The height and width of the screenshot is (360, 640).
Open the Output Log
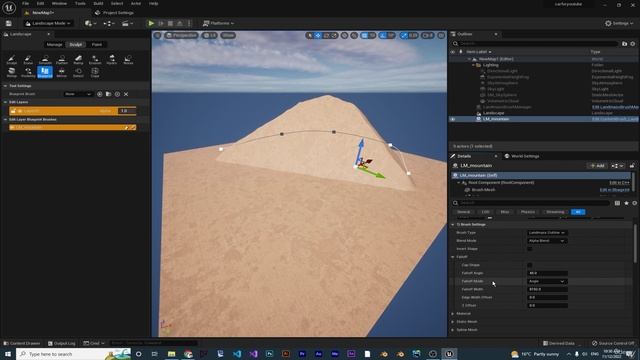click(x=62, y=343)
